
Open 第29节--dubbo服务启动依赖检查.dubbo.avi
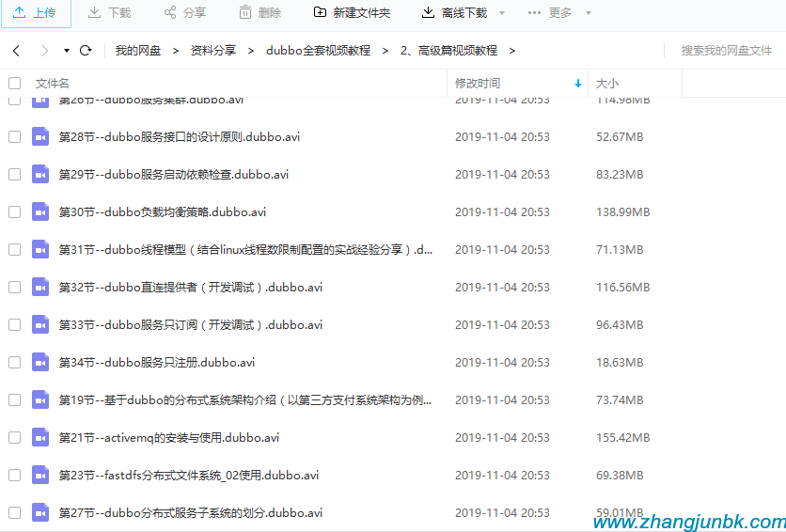174,174
